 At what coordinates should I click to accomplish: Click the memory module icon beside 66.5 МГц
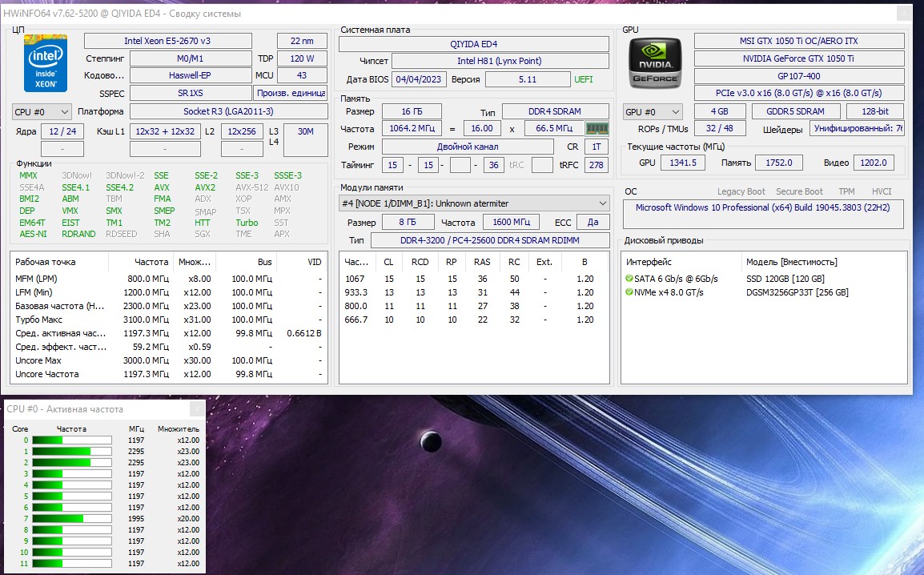tap(597, 128)
